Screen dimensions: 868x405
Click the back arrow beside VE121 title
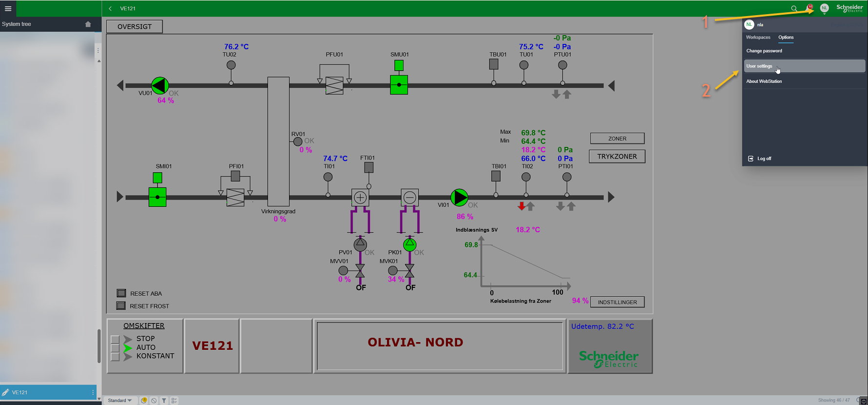tap(111, 8)
